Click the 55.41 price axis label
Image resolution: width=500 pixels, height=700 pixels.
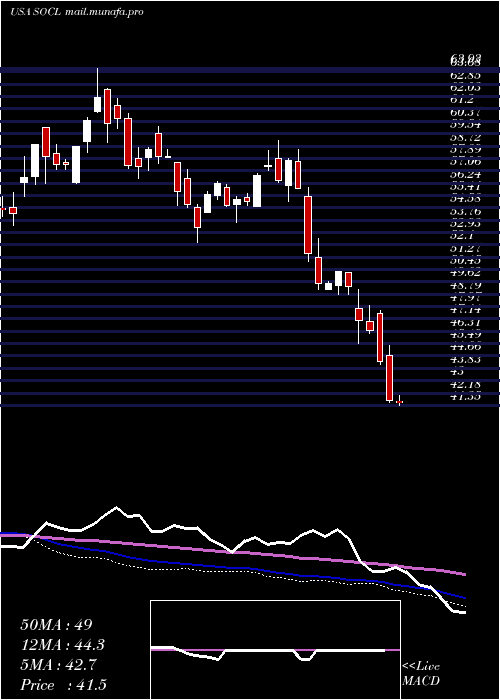pos(465,187)
